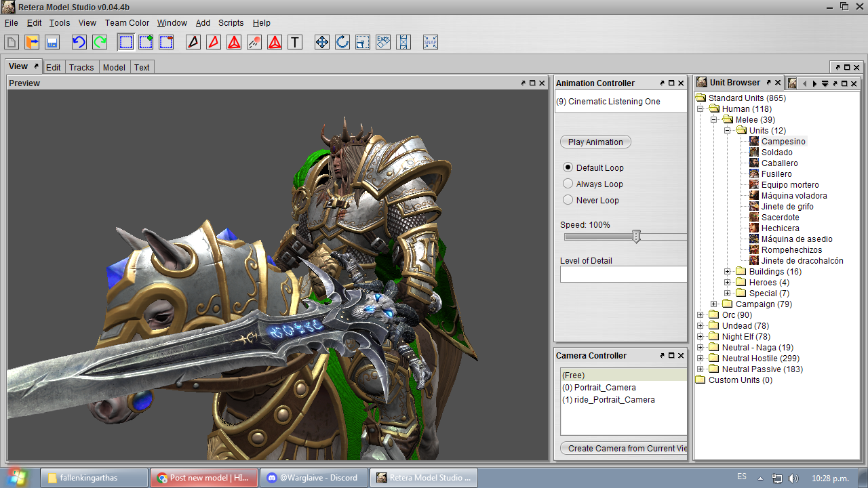Select the Always Loop radio button
Image resolution: width=868 pixels, height=488 pixels.
point(568,184)
